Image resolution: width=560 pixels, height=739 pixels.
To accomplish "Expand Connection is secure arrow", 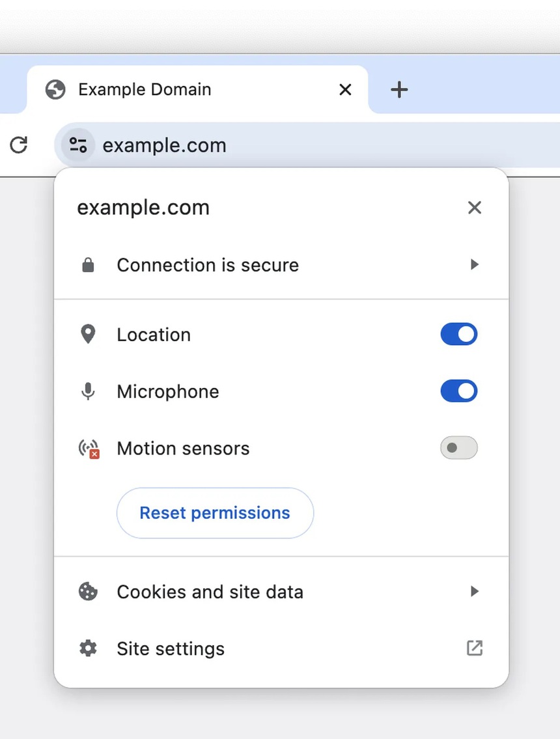I will pos(475,264).
